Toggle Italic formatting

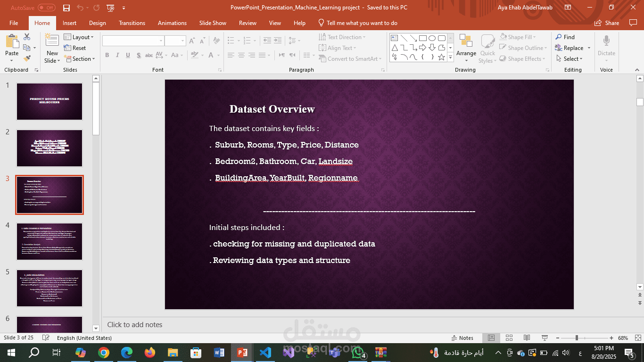(x=117, y=55)
